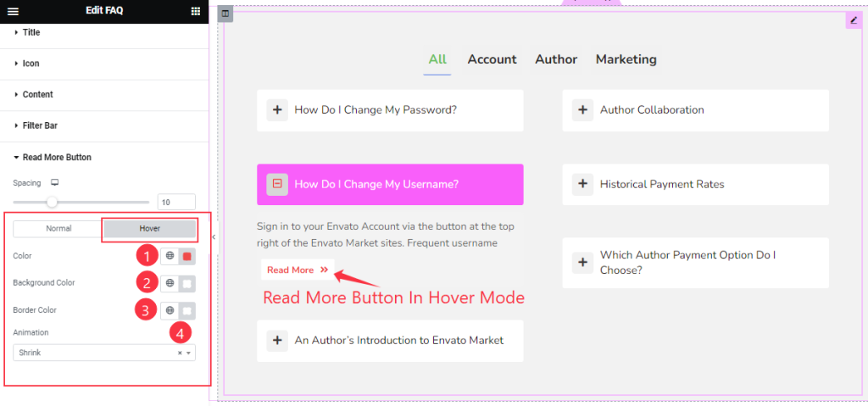Collapse the Read More Button section
Image resolution: width=868 pixels, height=406 pixels.
[x=104, y=158]
